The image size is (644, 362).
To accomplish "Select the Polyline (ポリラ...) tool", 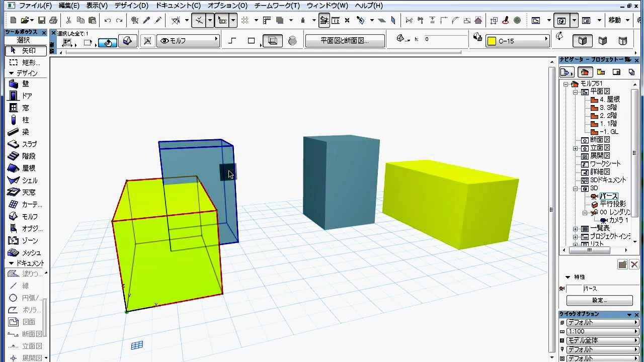I will [26, 310].
